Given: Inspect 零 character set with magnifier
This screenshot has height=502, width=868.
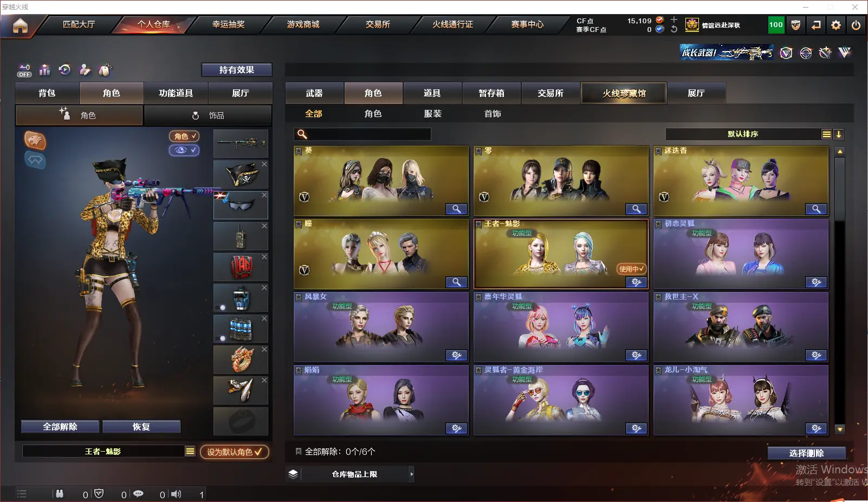Looking at the screenshot, I should [636, 209].
